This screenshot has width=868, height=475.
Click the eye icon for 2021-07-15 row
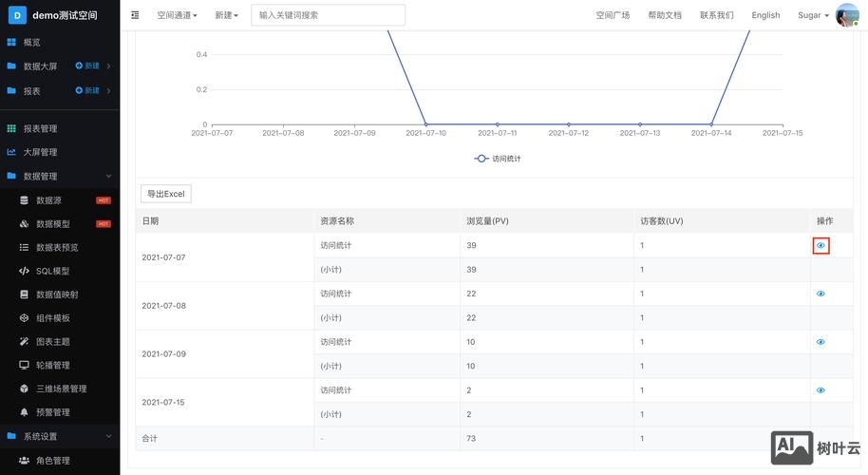(821, 390)
